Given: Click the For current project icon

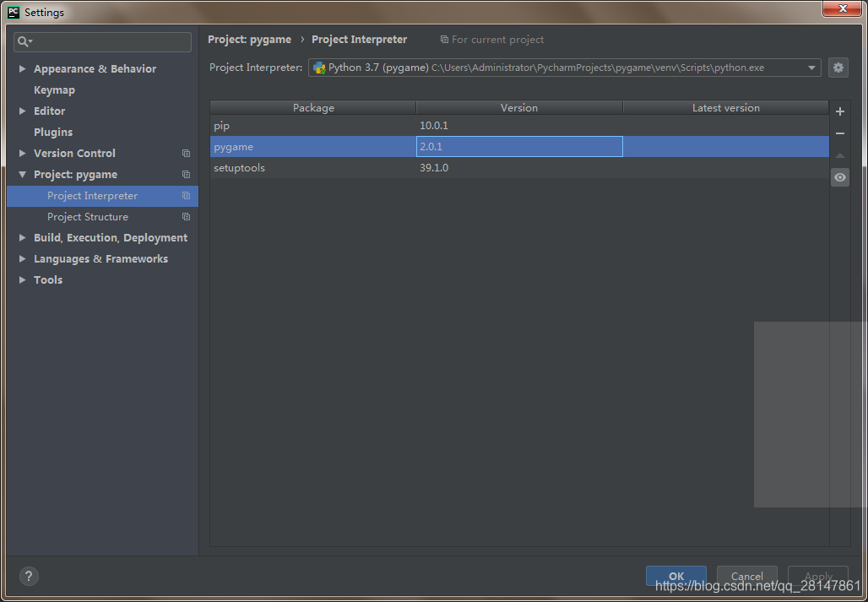Looking at the screenshot, I should tap(444, 40).
